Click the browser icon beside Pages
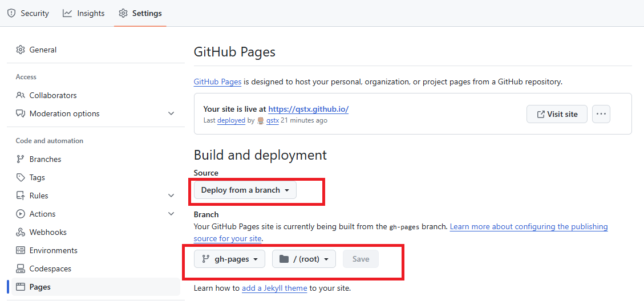This screenshot has height=305, width=644. [20, 287]
